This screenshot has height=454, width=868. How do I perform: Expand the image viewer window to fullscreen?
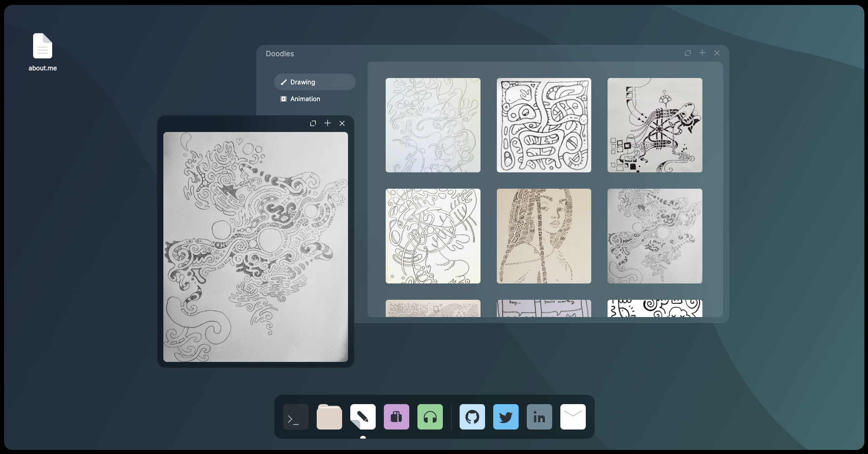click(313, 123)
